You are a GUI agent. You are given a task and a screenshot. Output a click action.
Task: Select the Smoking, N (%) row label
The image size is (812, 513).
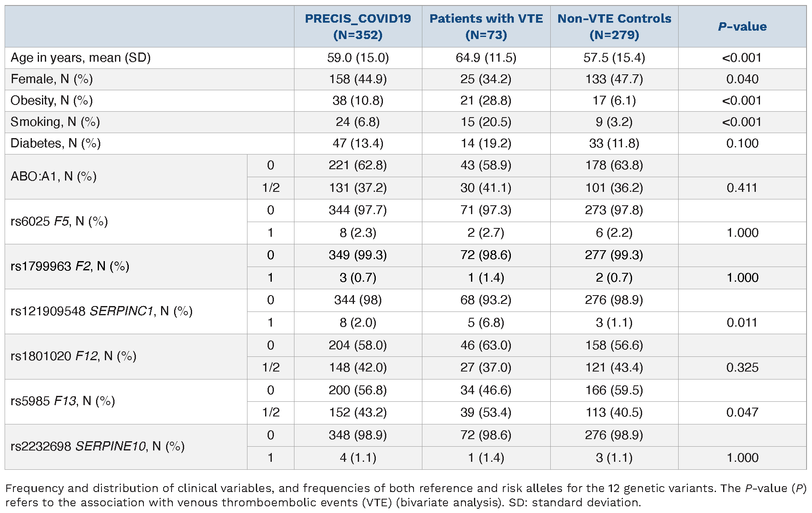coord(55,122)
